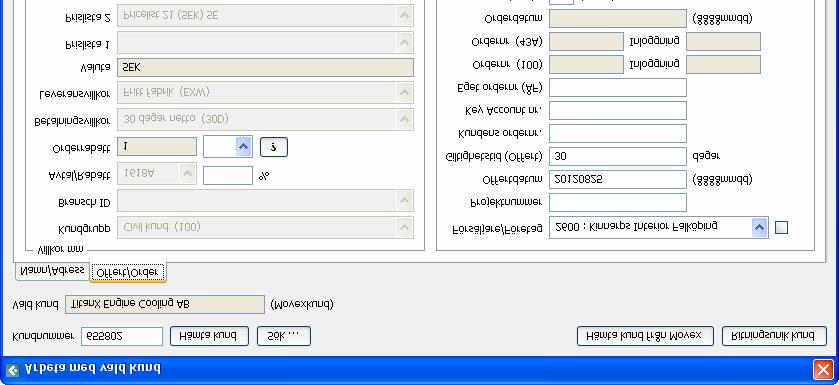Image resolution: width=839 pixels, height=385 pixels.
Task: Click the Orderrabatt value field
Action: [x=157, y=147]
